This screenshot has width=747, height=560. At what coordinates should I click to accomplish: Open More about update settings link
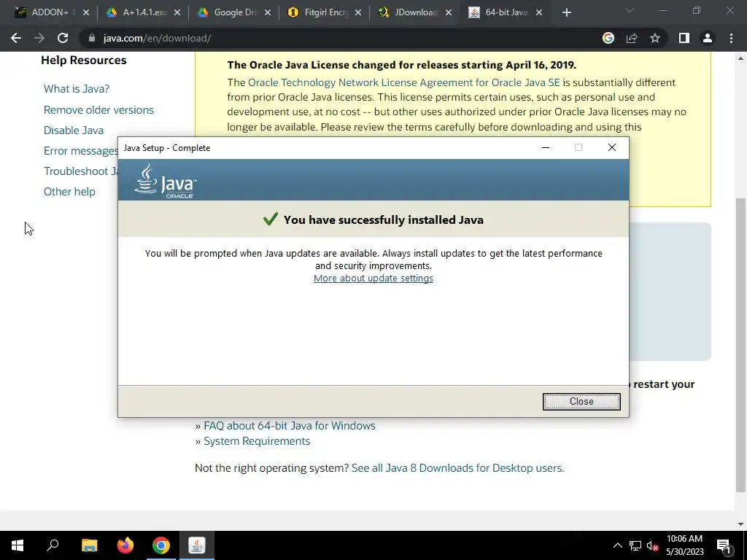pos(373,278)
